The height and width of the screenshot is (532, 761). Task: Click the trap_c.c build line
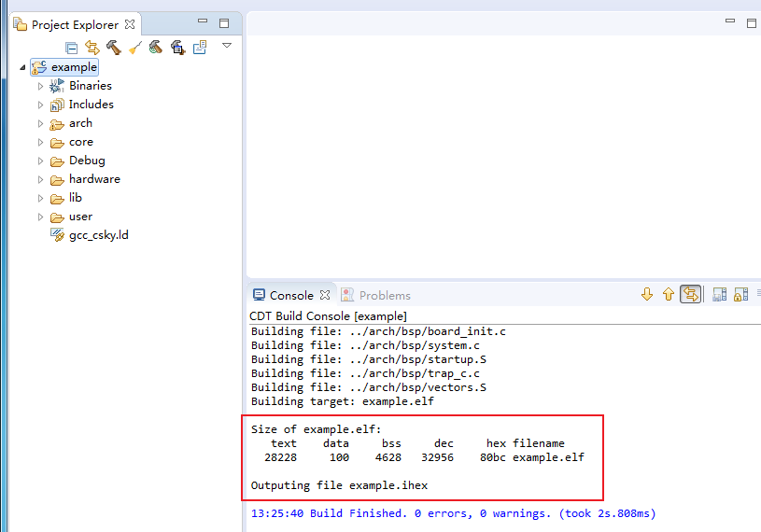(x=365, y=373)
